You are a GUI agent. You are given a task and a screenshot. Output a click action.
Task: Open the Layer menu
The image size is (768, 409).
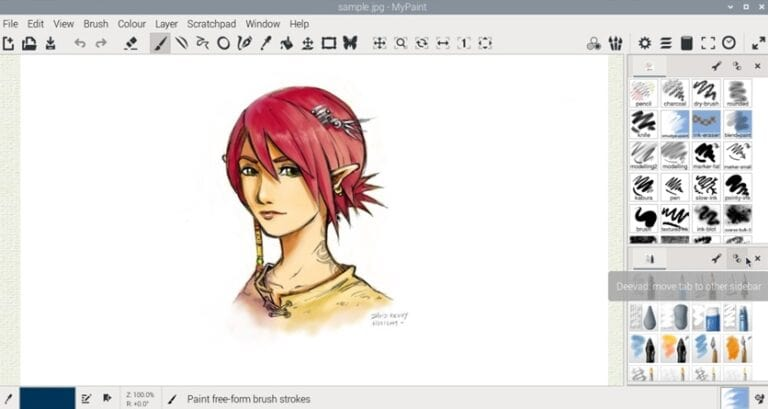166,24
